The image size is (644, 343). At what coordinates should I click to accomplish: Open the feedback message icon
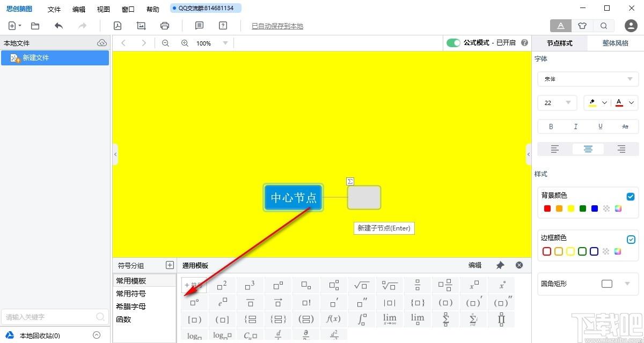[199, 26]
